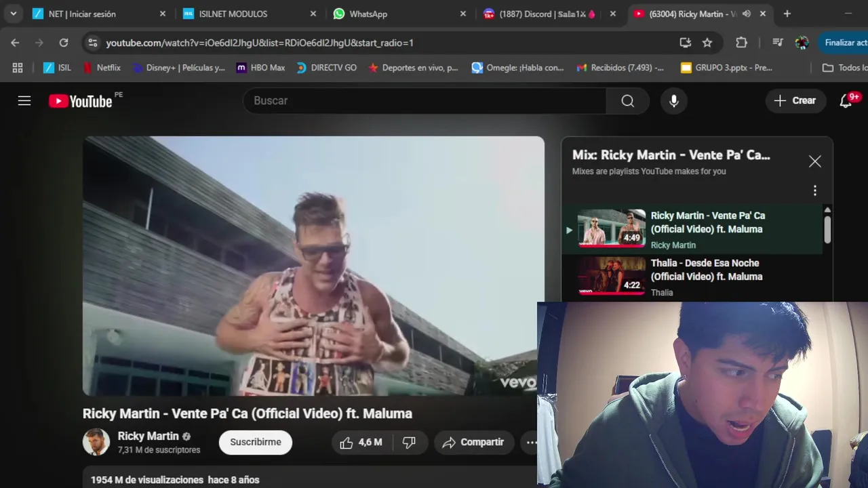The height and width of the screenshot is (488, 868).
Task: Mute the Ricky Martin tab audio icon
Action: (x=747, y=14)
